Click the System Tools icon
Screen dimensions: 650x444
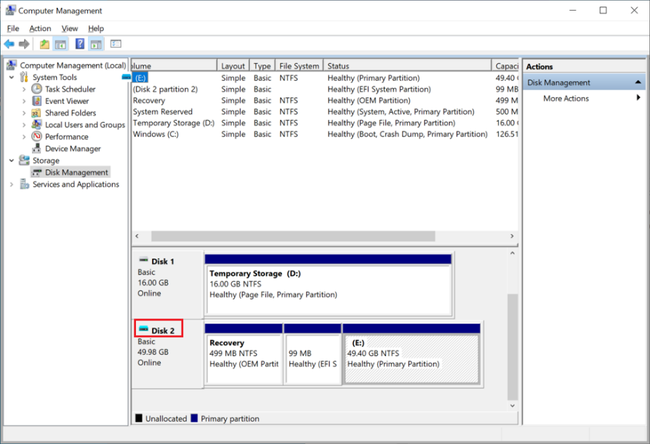[24, 77]
